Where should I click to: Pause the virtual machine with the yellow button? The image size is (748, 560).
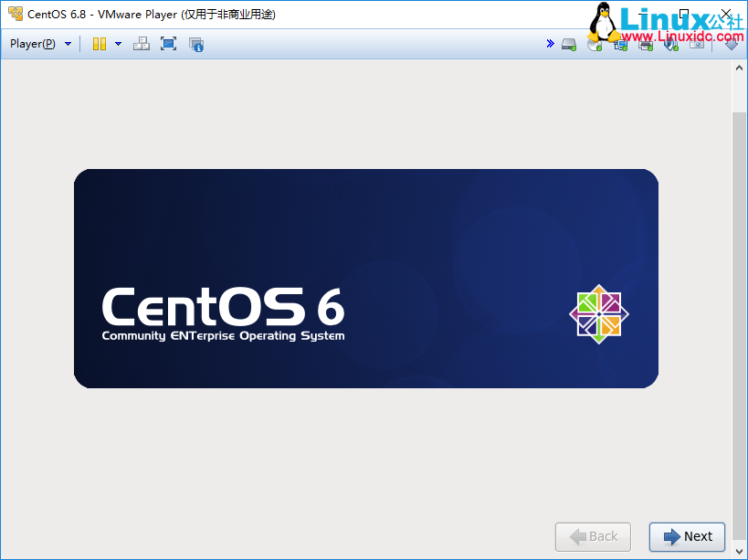click(x=100, y=44)
